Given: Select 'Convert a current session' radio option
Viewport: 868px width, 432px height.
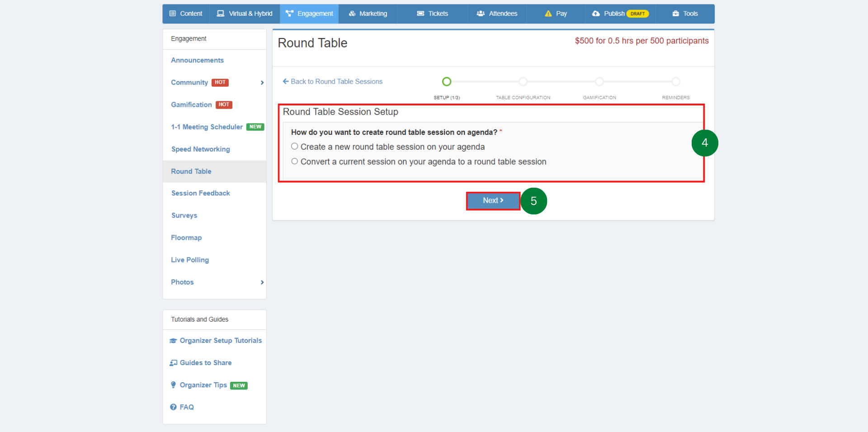Looking at the screenshot, I should coord(295,161).
